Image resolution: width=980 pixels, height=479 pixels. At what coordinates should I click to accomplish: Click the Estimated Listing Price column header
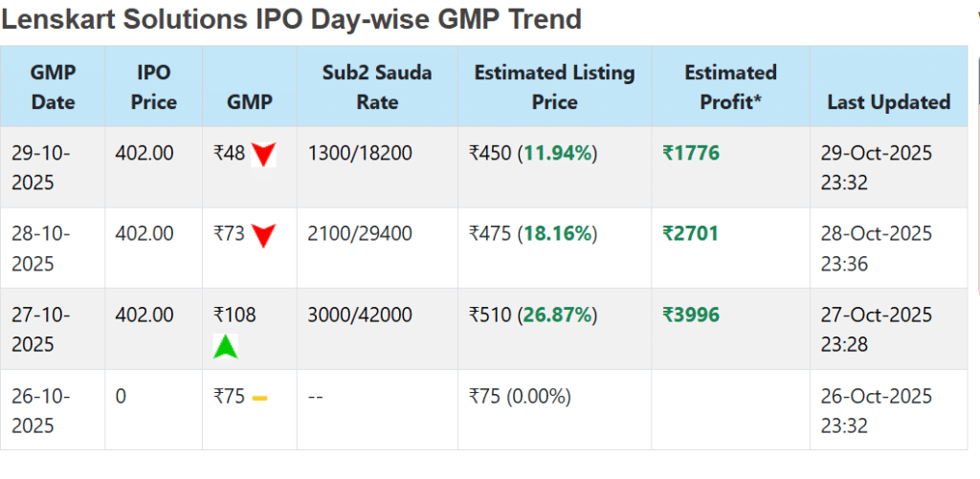(554, 87)
